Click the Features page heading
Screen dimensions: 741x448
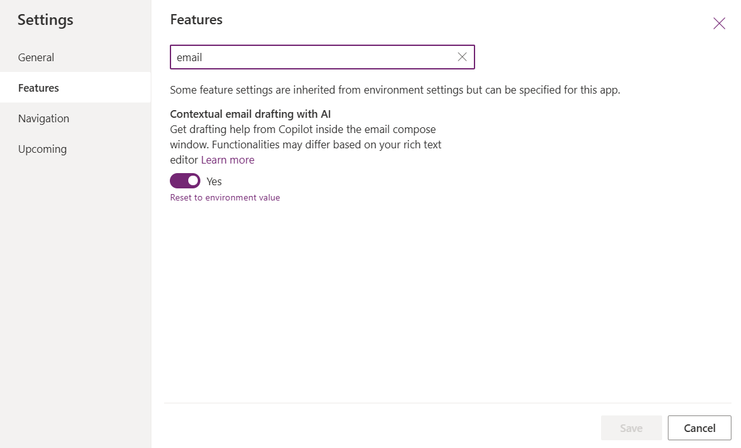tap(196, 20)
